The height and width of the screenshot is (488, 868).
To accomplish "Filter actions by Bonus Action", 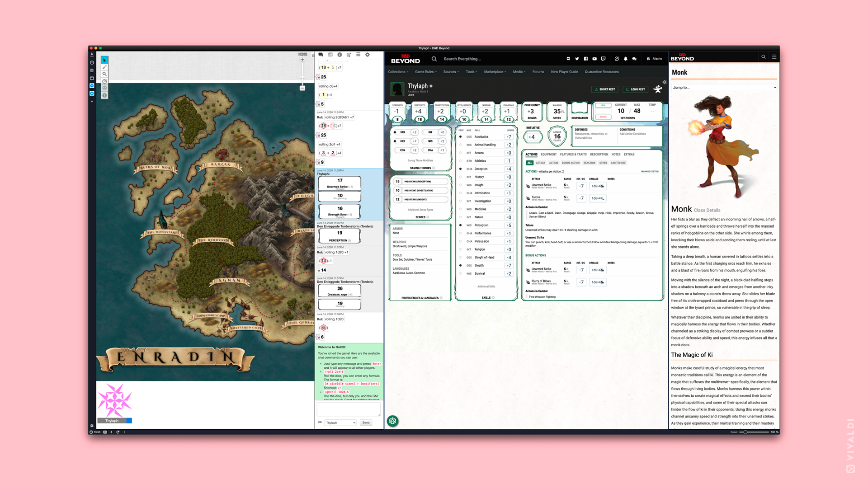I will click(571, 163).
